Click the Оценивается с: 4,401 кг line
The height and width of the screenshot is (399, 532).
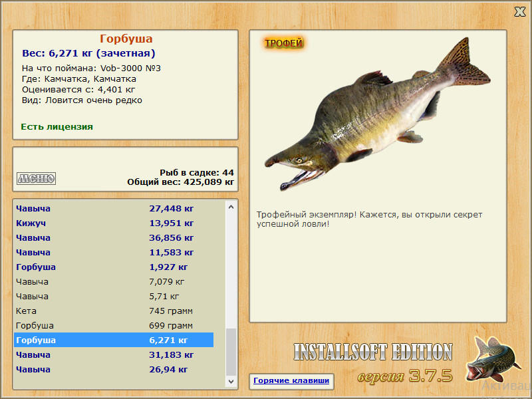click(x=78, y=90)
